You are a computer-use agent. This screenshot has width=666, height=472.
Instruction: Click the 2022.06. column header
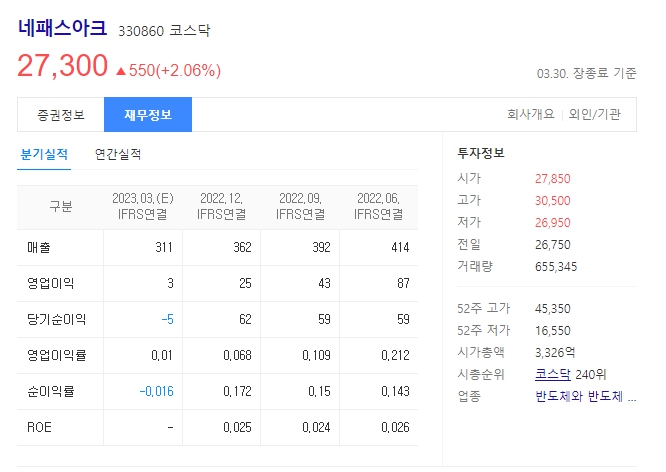(x=378, y=206)
